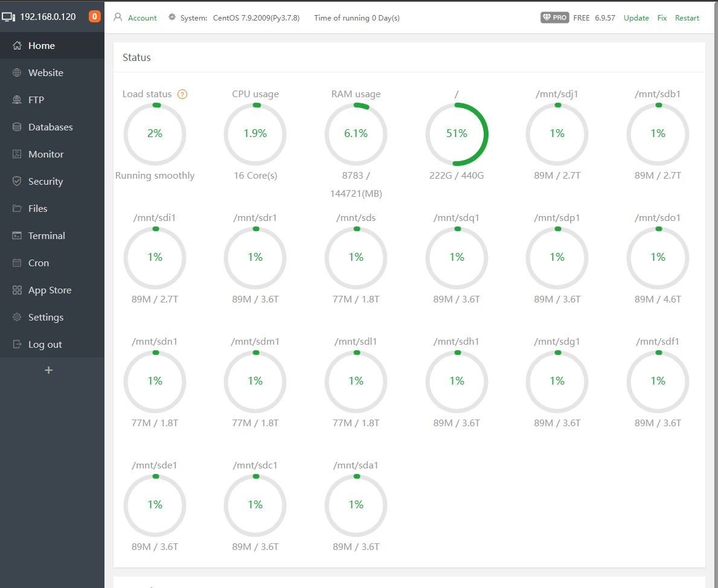718x588 pixels.
Task: Click the FTP icon in sidebar
Action: pos(17,100)
